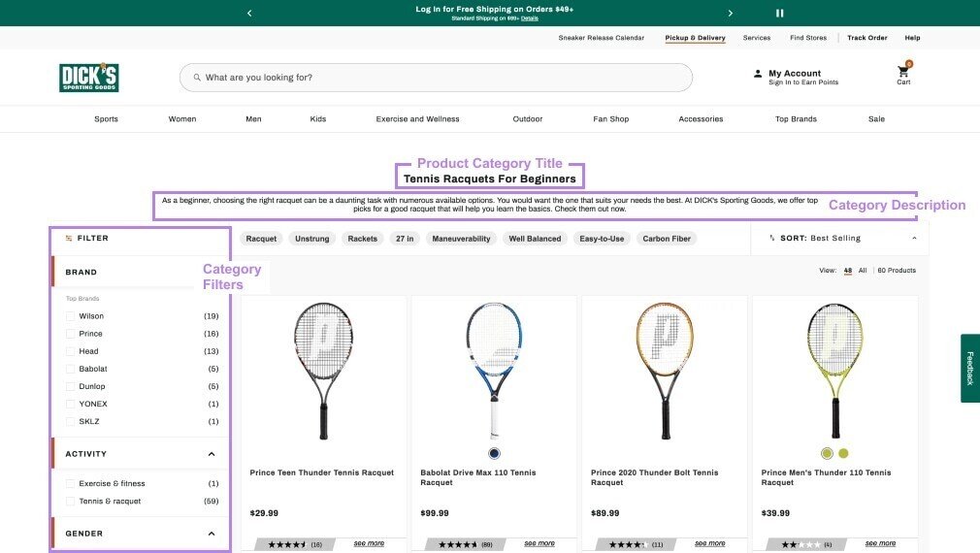The image size is (980, 553).
Task: Select the Carbon Fiber filter chip
Action: [x=667, y=239]
